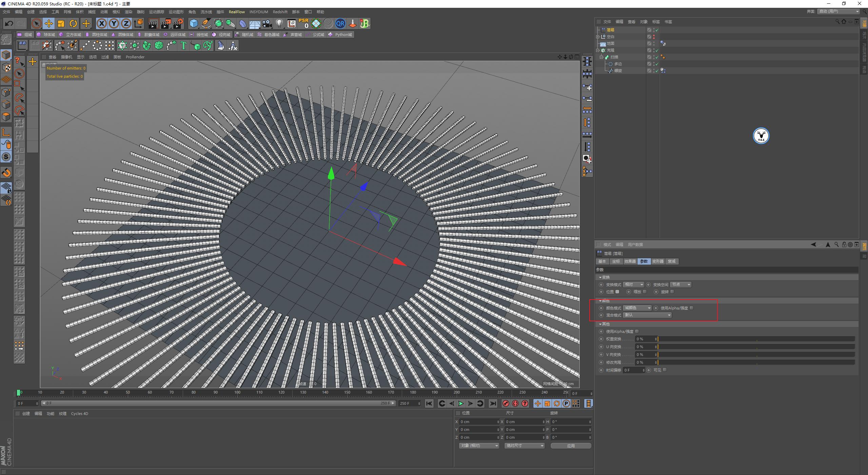Switch to the 坐标 tab in attributes
Screen dimensions: 868x475
[616, 261]
